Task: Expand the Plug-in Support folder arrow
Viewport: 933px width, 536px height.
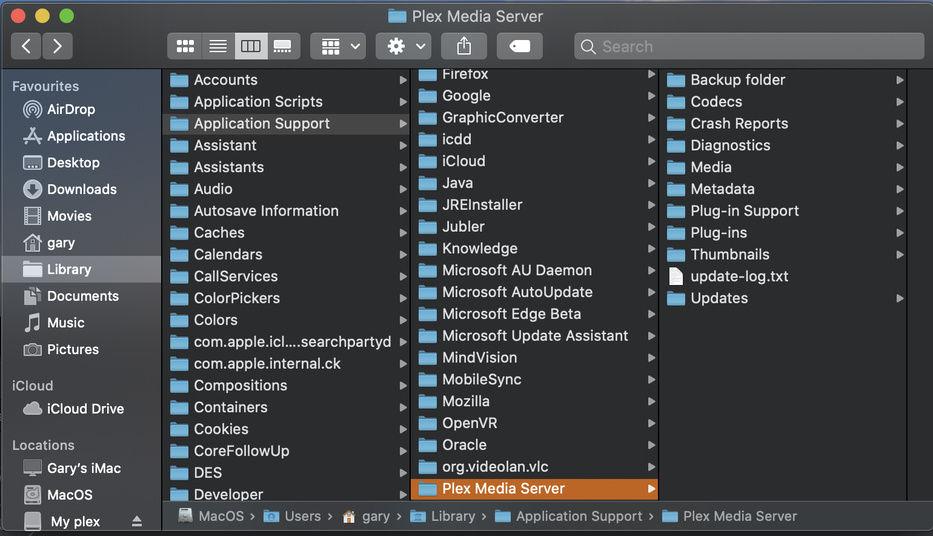Action: (x=900, y=211)
